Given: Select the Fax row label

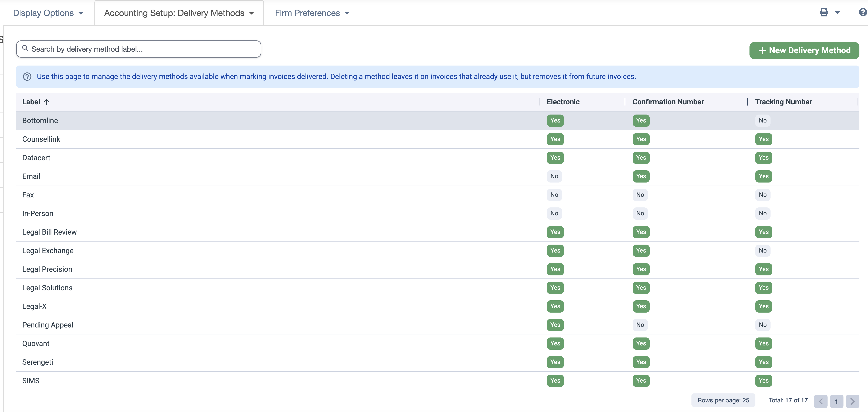Looking at the screenshot, I should [x=28, y=195].
